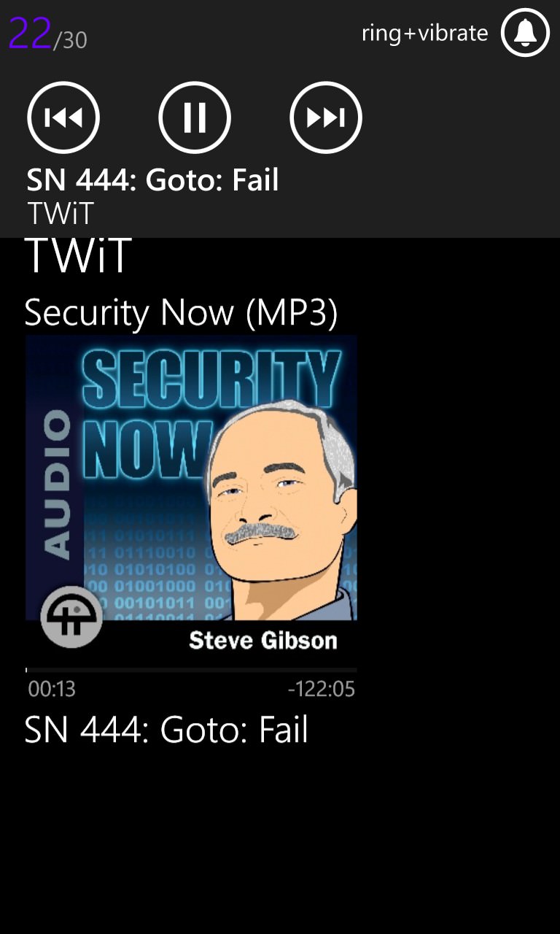Screen dimensions: 560x934
Task: Click the Steve Gibson caption on artwork
Action: click(x=263, y=640)
